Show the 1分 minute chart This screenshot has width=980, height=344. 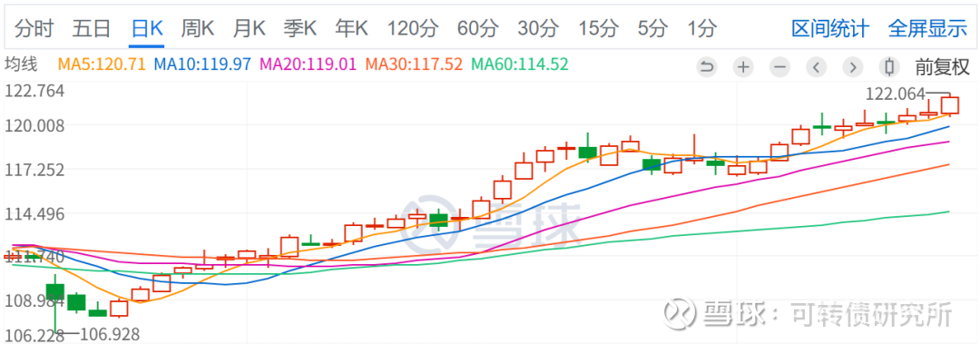[x=701, y=28]
